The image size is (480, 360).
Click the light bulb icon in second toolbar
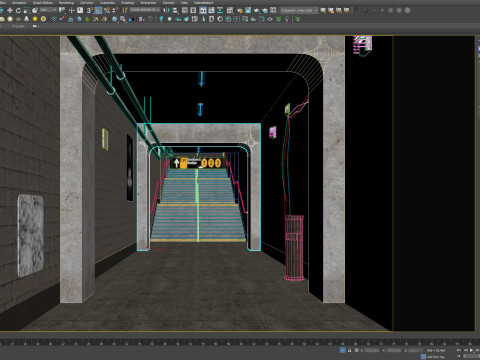[287, 19]
